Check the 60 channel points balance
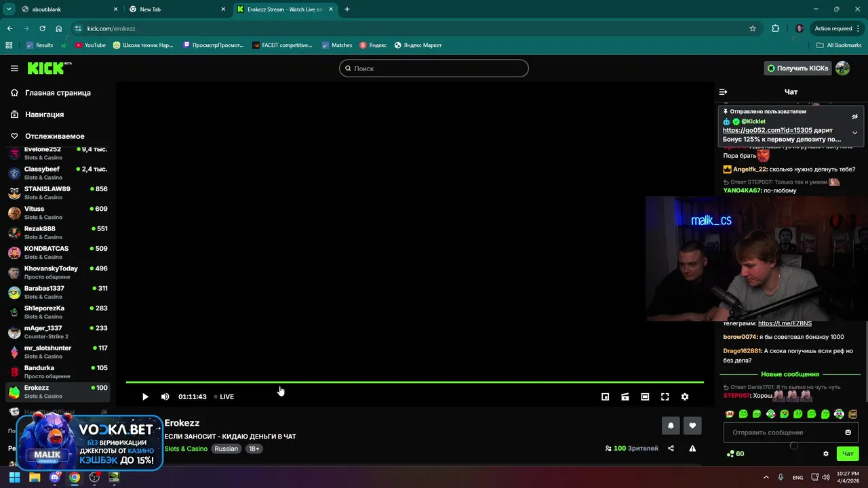This screenshot has width=868, height=488. click(x=735, y=453)
